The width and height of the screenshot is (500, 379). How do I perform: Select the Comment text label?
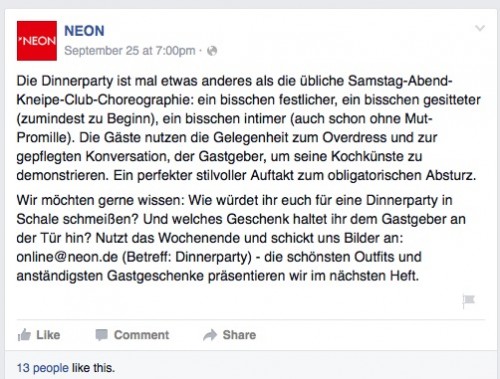pyautogui.click(x=141, y=335)
